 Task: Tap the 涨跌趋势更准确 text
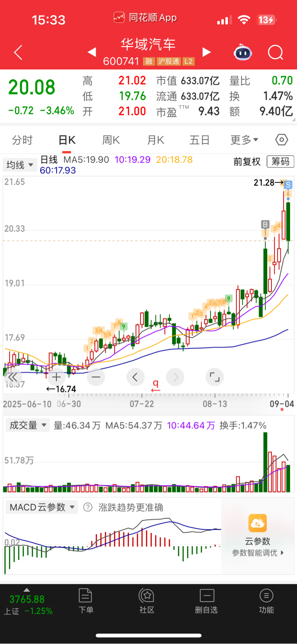point(131,507)
